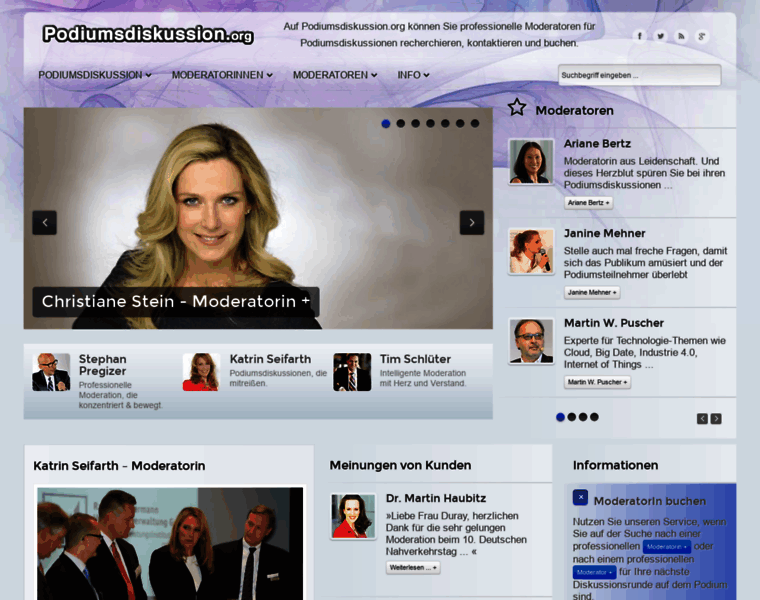Select seventh slide dot in main slider
This screenshot has height=600, width=760.
coord(475,124)
